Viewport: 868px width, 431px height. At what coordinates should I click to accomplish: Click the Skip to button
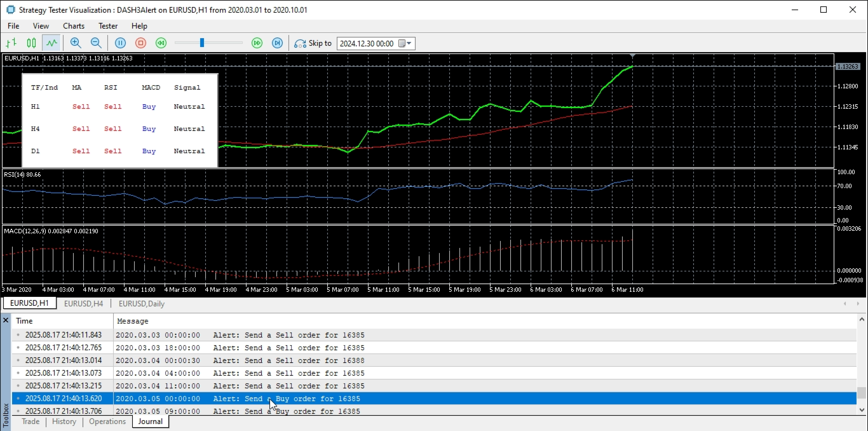pyautogui.click(x=313, y=43)
